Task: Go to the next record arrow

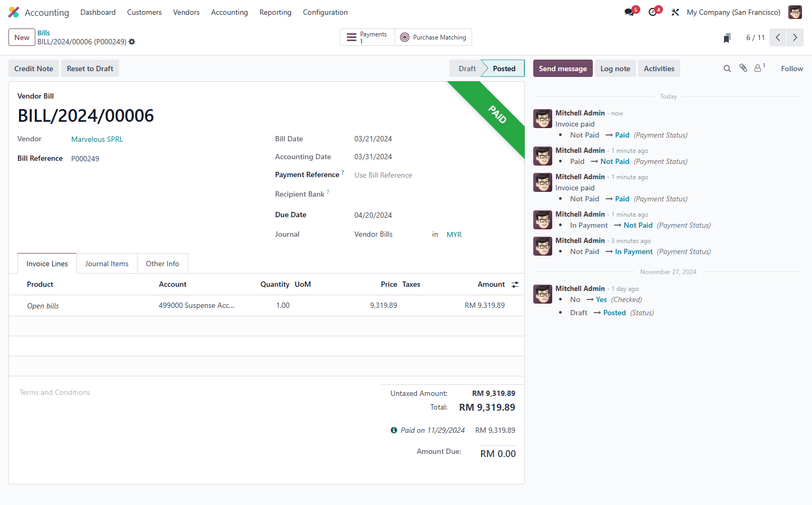Action: point(795,37)
